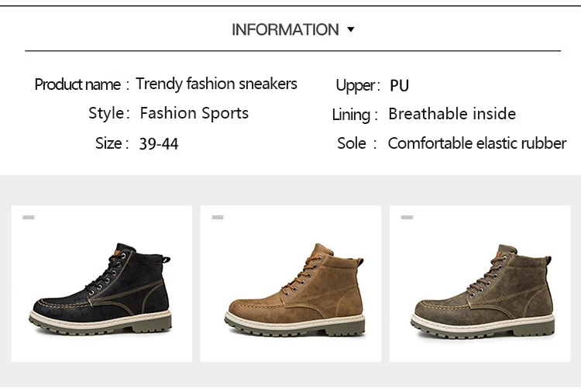Click gray dash icon on olive boot card
581x392 pixels.
[407, 218]
